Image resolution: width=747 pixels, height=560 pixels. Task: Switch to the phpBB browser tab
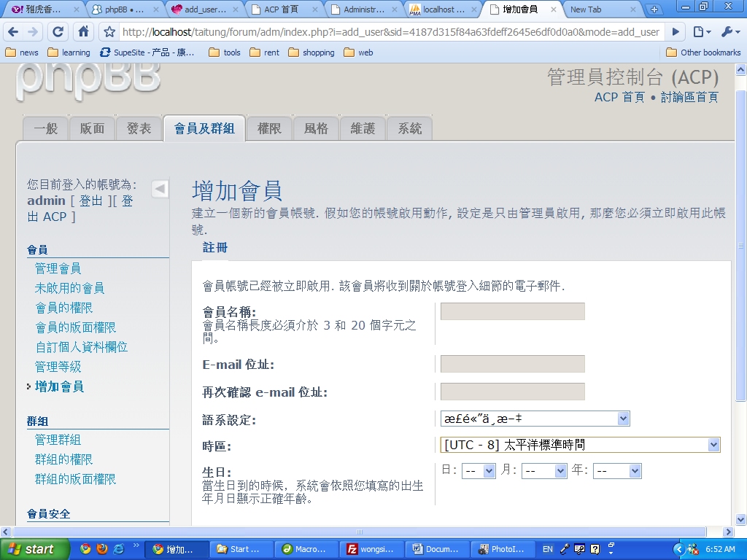click(x=124, y=9)
